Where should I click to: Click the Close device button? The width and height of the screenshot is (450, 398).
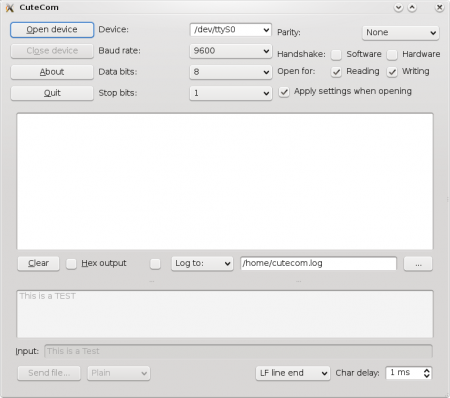pos(52,51)
